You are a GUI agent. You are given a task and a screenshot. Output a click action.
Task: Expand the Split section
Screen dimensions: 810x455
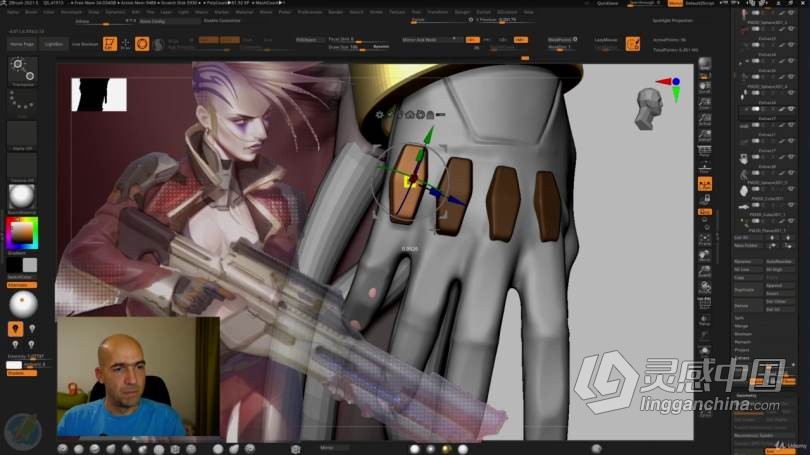(x=739, y=318)
